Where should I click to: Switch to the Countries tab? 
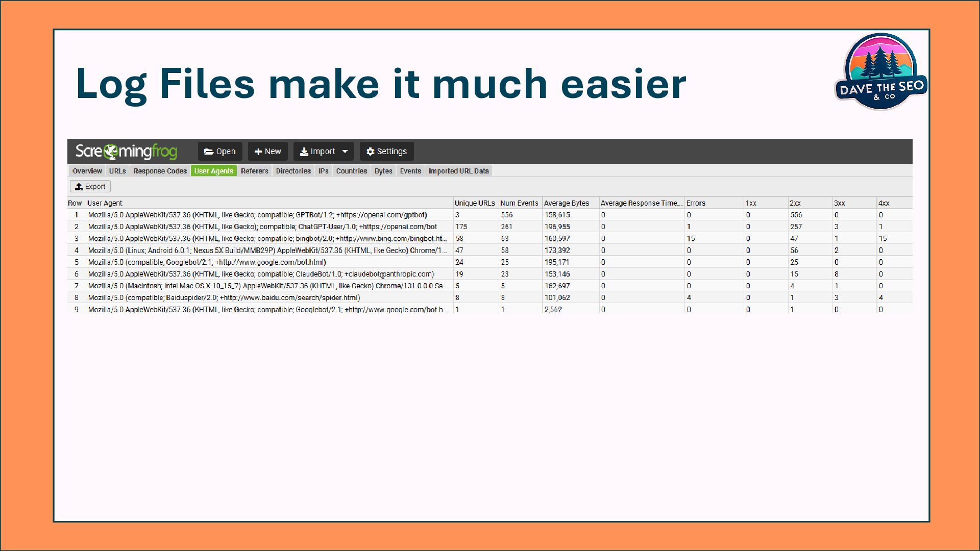coord(351,171)
